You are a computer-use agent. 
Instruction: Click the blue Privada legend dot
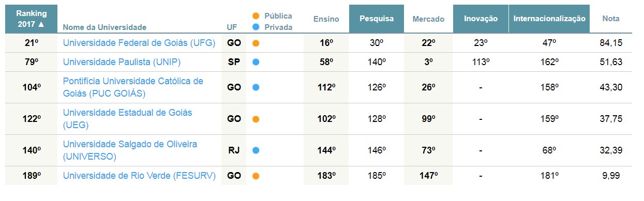256,27
